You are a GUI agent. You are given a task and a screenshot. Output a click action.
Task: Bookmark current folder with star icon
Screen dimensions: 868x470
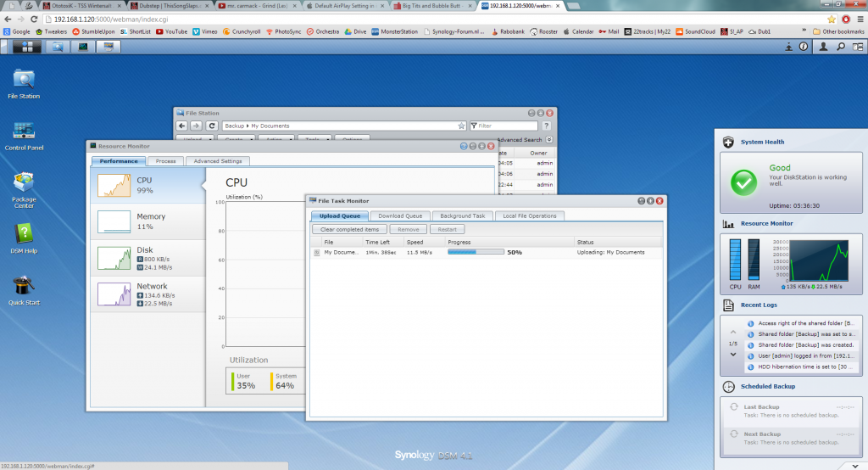pyautogui.click(x=461, y=126)
